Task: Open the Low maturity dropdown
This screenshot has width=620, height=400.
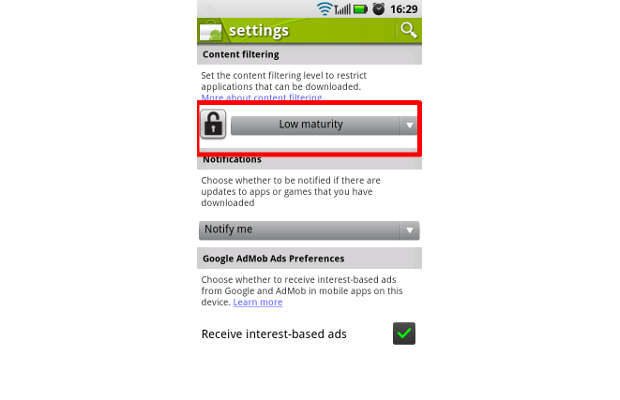Action: tap(323, 125)
